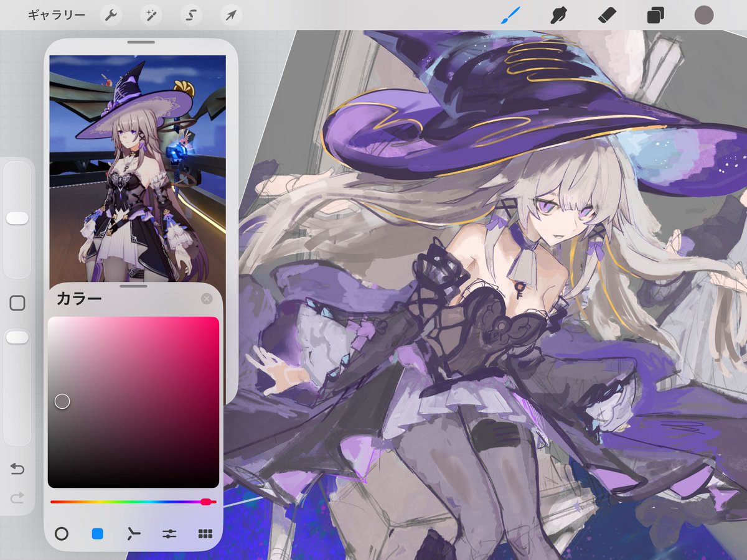Click the brush opacity slider handle
Screen dimensions: 747x560
click(17, 337)
